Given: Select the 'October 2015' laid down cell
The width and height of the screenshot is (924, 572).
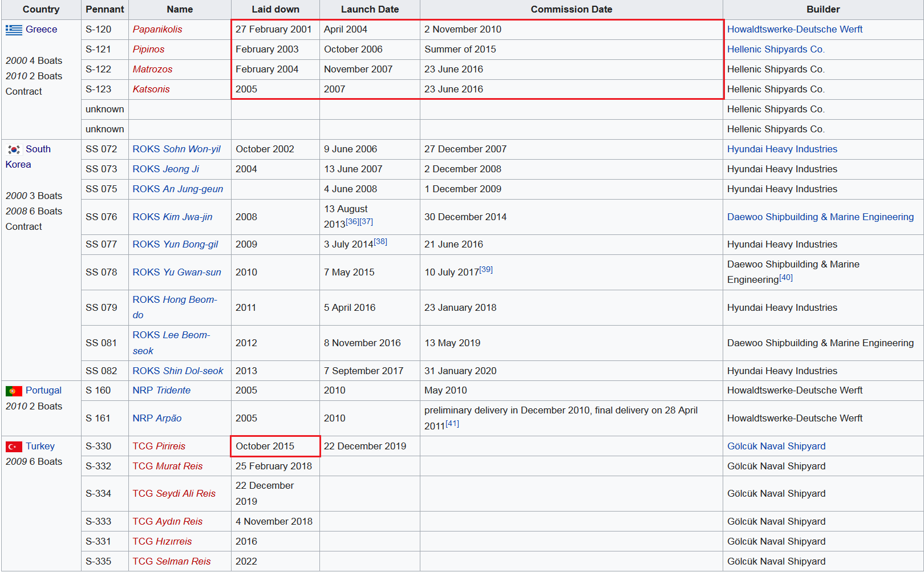Looking at the screenshot, I should click(275, 447).
